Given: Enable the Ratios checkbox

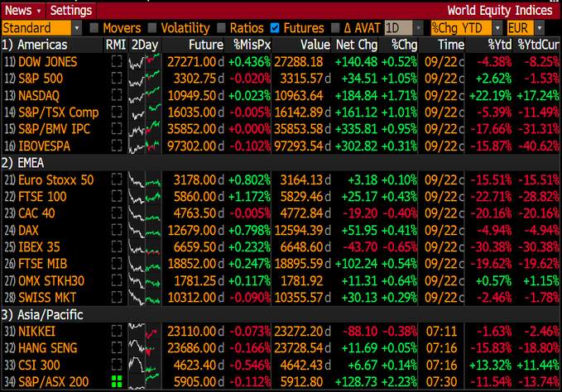Looking at the screenshot, I should (x=221, y=28).
